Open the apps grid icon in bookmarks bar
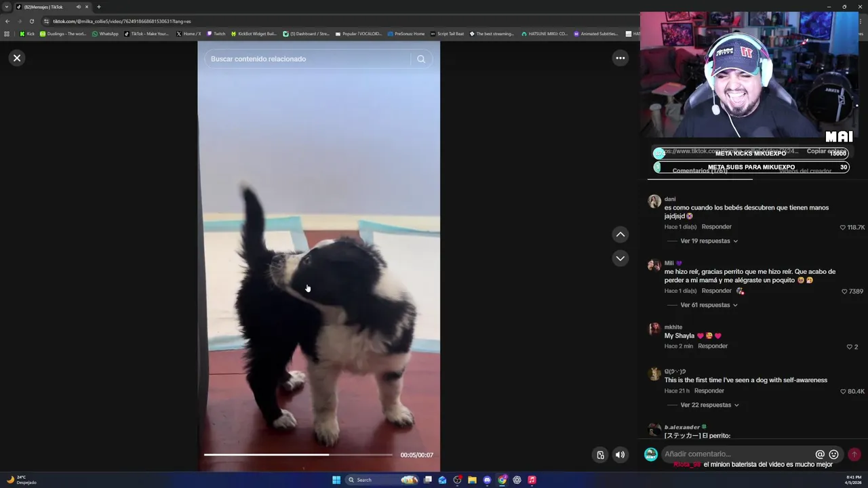 (7, 34)
